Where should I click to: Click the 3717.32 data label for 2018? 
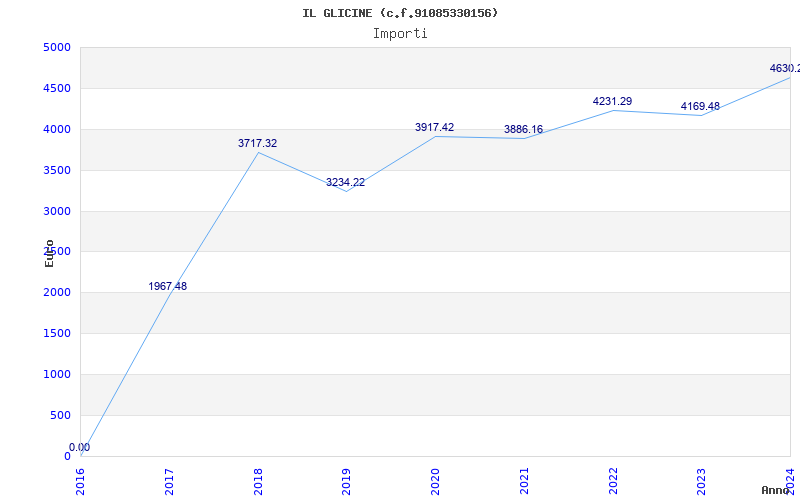tap(257, 143)
